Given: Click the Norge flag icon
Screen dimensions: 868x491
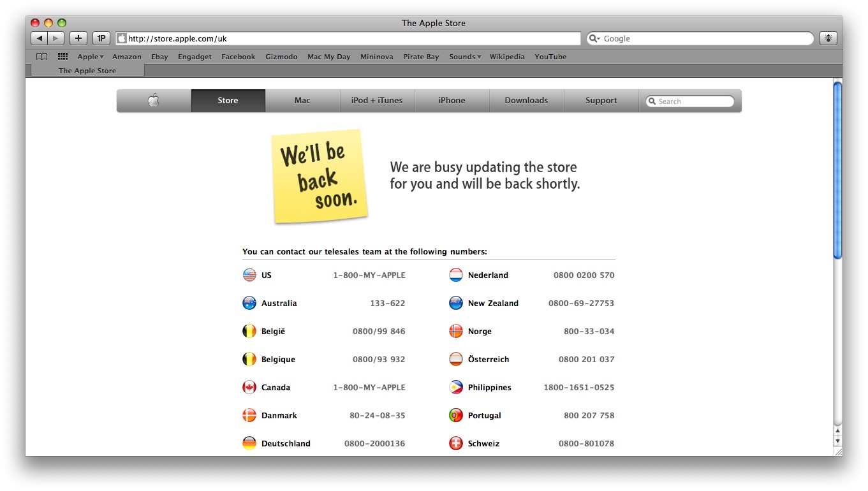Looking at the screenshot, I should pyautogui.click(x=456, y=332).
